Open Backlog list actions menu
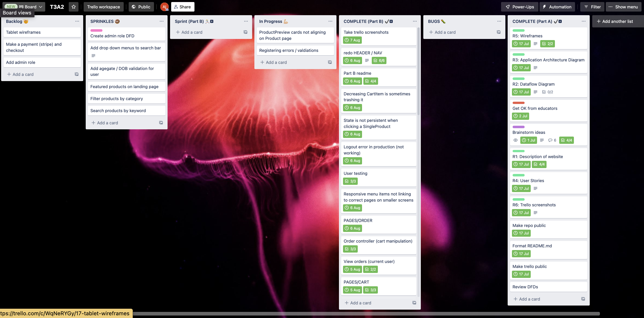 [x=77, y=21]
